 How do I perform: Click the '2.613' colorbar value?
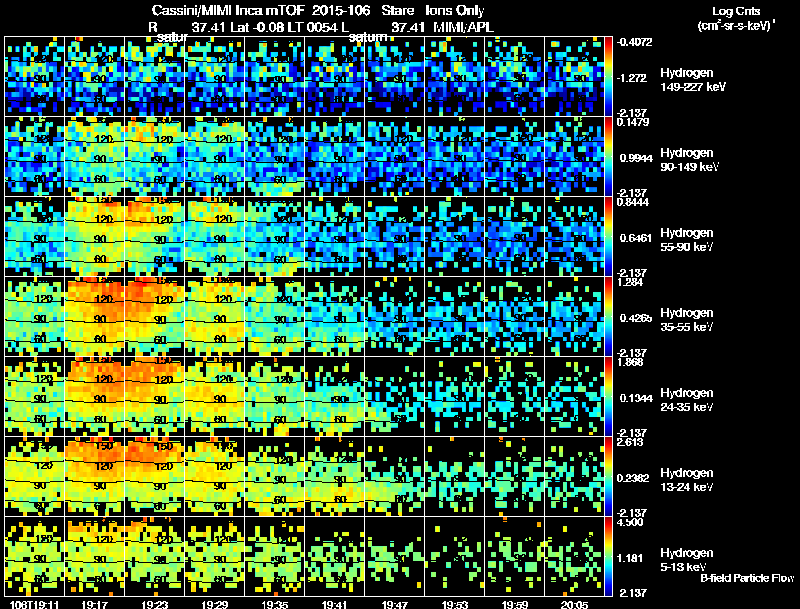(630, 443)
